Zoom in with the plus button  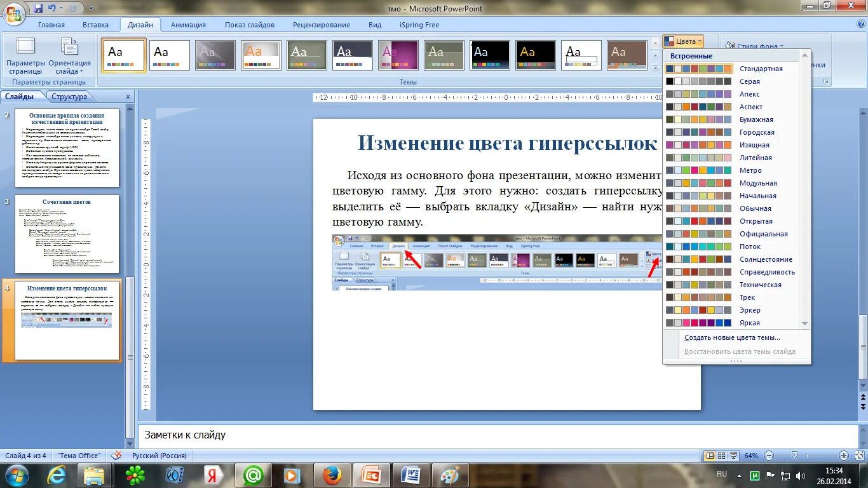[843, 456]
